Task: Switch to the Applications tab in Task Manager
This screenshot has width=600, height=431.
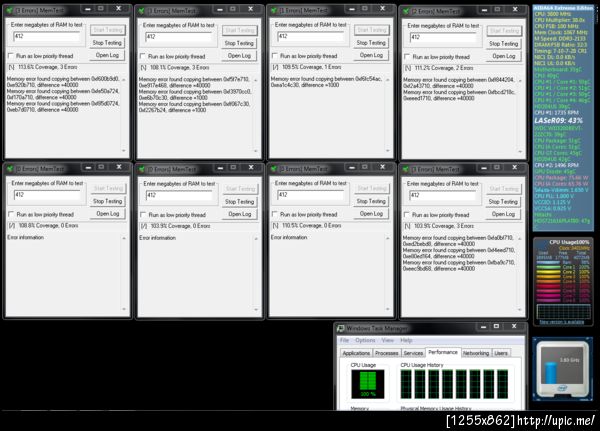Action: [356, 353]
